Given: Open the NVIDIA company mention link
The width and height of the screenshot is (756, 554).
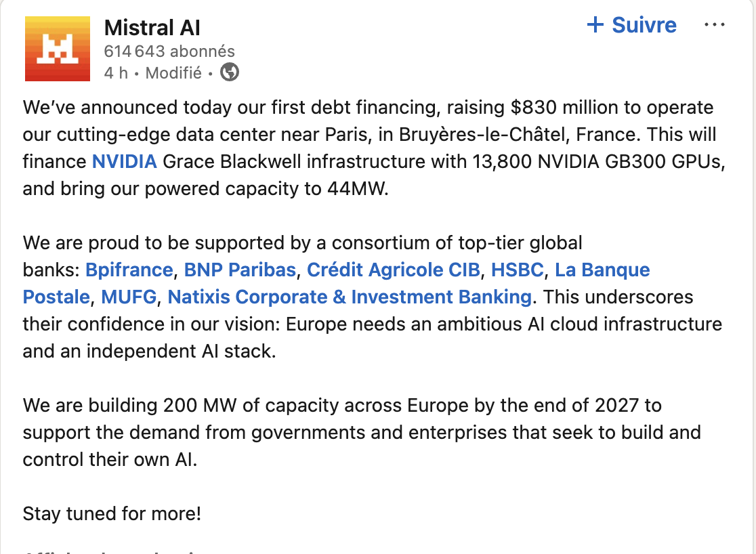Looking at the screenshot, I should click(x=125, y=162).
